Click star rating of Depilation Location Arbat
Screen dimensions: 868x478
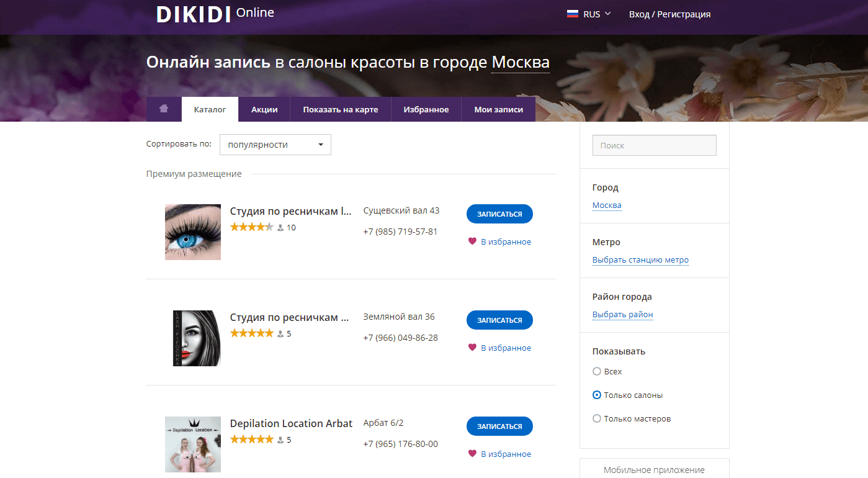(251, 440)
